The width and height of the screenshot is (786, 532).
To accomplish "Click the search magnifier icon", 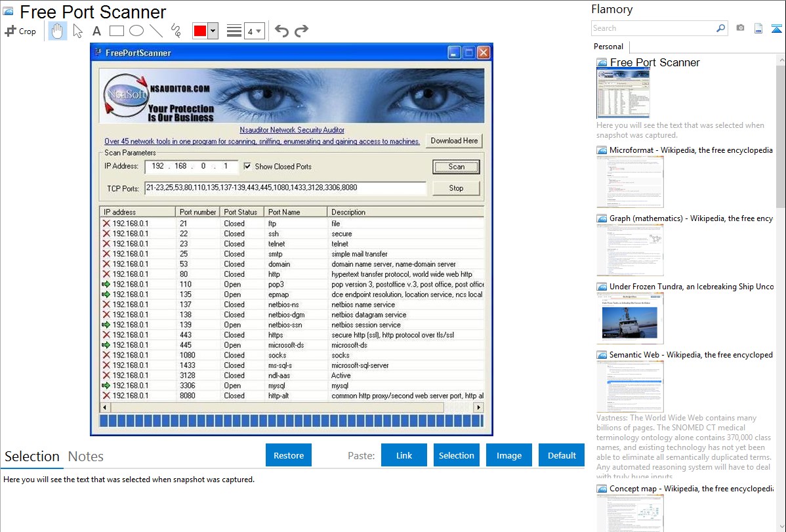I will click(720, 28).
